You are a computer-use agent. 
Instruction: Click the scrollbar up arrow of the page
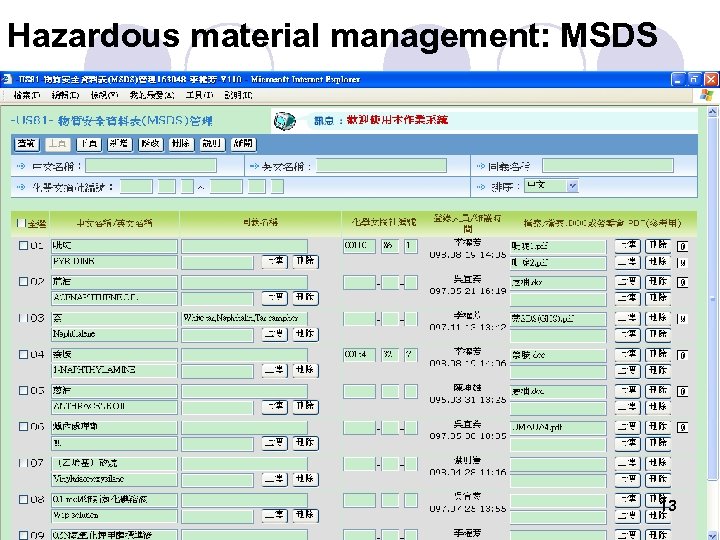click(x=712, y=112)
